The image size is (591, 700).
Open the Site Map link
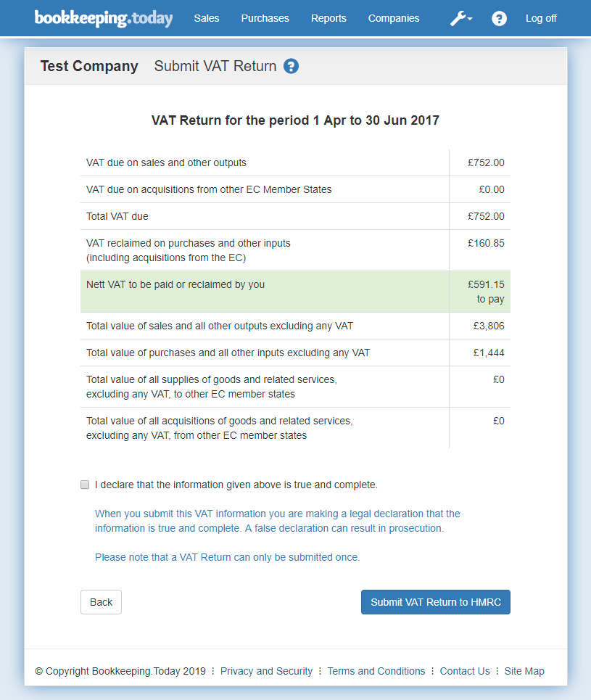pos(524,671)
